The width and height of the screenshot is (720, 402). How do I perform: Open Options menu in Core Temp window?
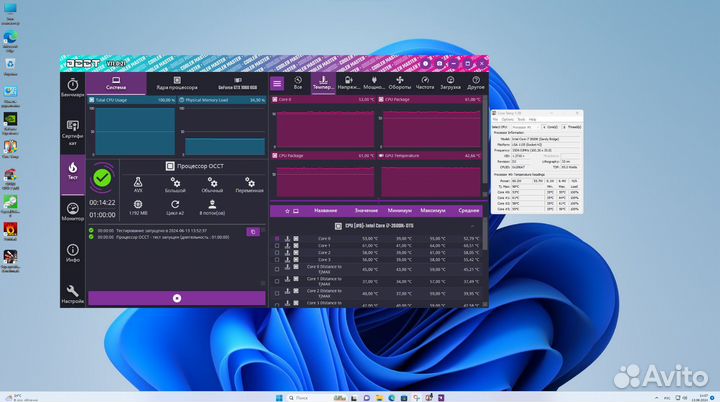tap(507, 119)
